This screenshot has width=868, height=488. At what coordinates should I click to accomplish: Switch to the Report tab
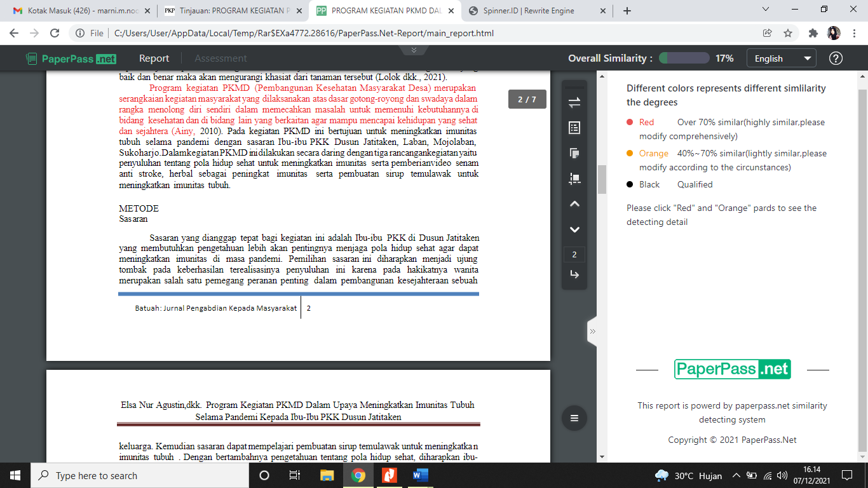click(154, 58)
